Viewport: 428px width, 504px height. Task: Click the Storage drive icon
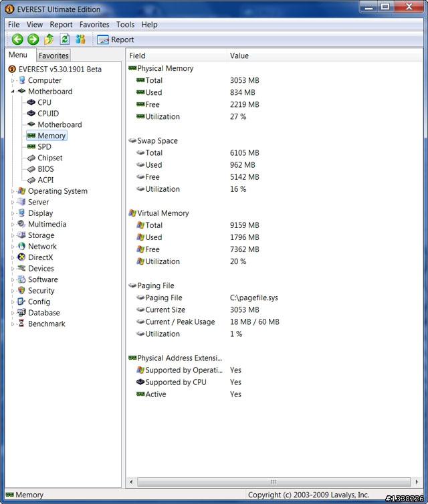click(21, 235)
